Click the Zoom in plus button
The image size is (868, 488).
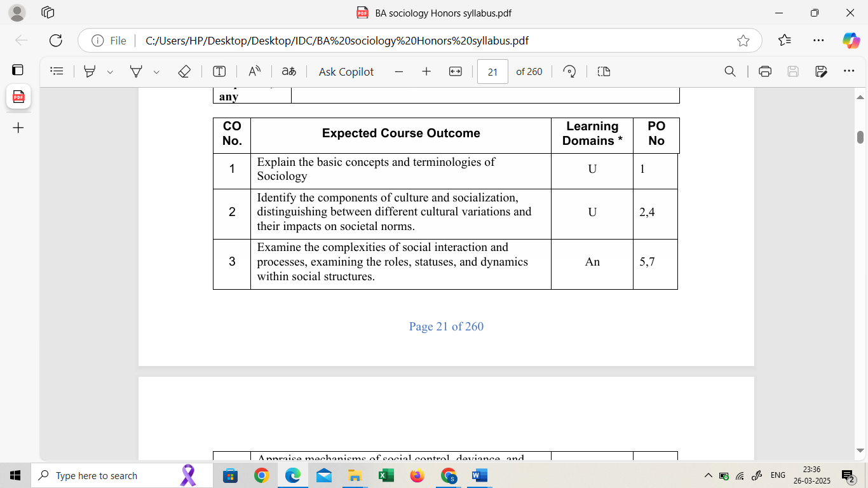pos(426,72)
